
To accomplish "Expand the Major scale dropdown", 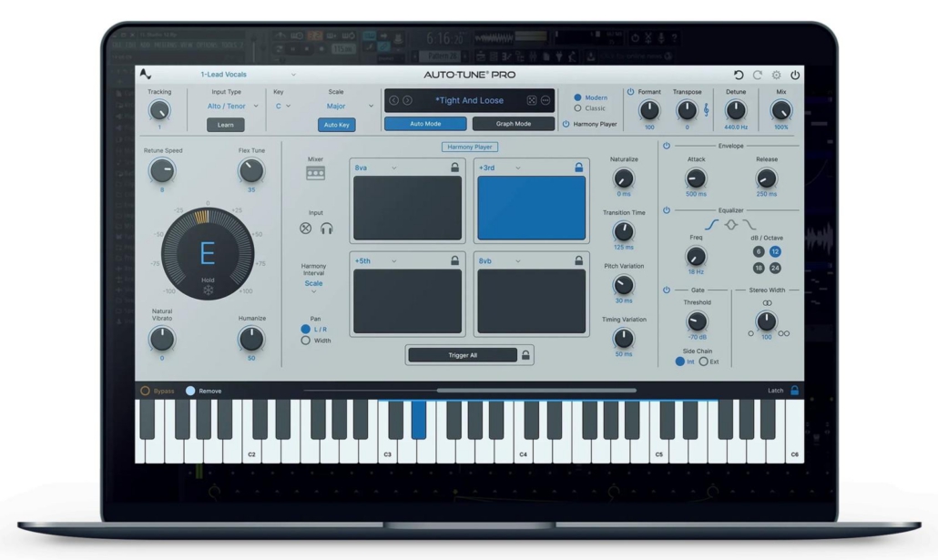I will tap(345, 107).
